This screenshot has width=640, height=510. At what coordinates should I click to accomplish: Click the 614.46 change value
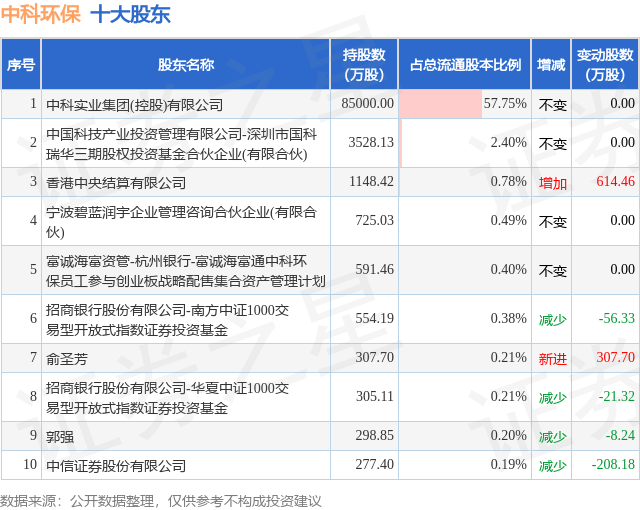click(616, 181)
